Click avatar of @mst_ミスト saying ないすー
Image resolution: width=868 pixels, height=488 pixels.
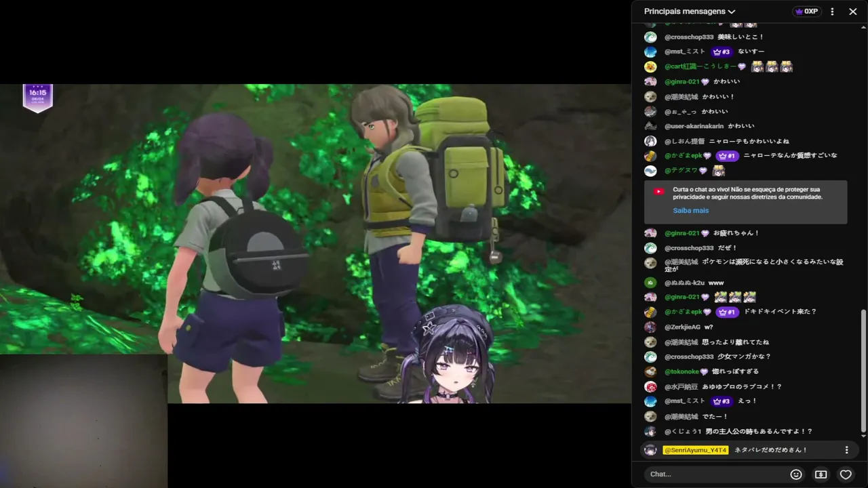(x=650, y=52)
